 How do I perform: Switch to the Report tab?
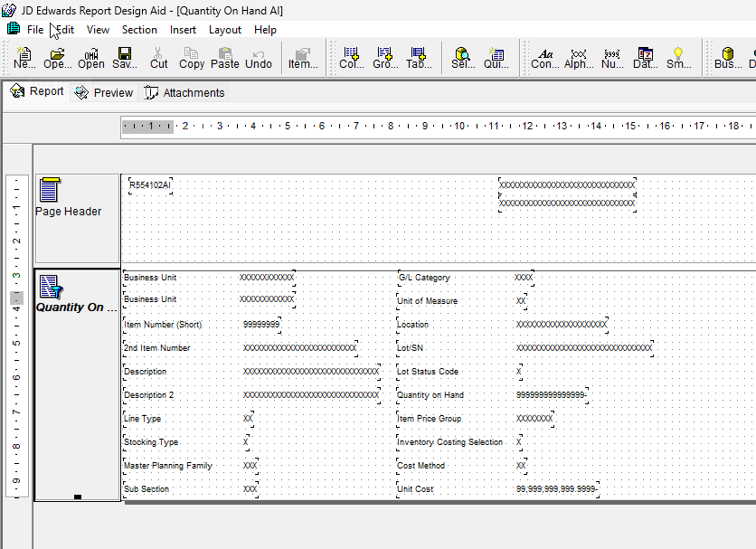click(x=37, y=91)
